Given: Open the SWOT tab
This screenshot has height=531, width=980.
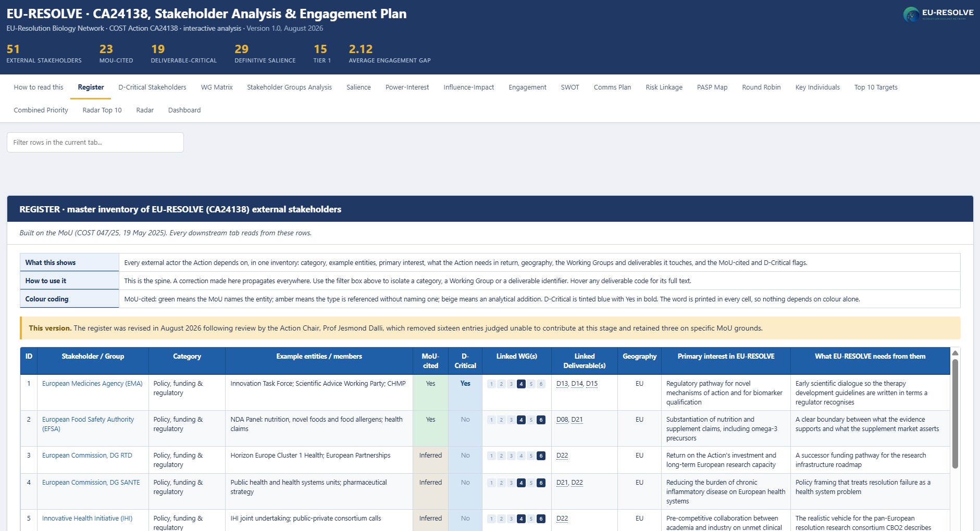Looking at the screenshot, I should pos(570,87).
